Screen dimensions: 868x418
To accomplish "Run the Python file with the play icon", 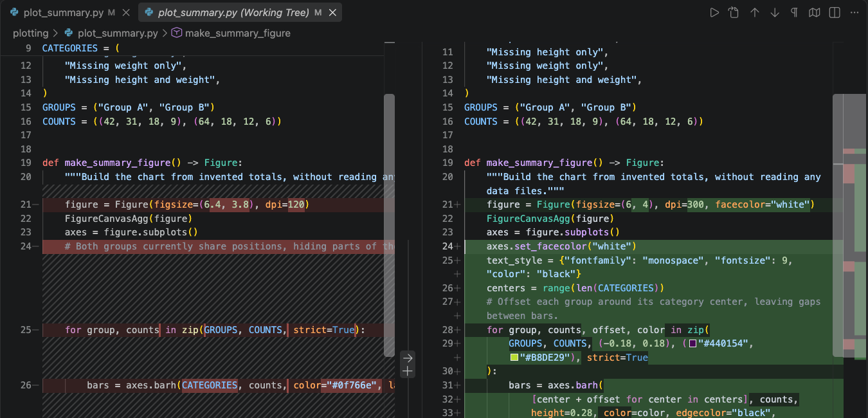I will tap(714, 13).
